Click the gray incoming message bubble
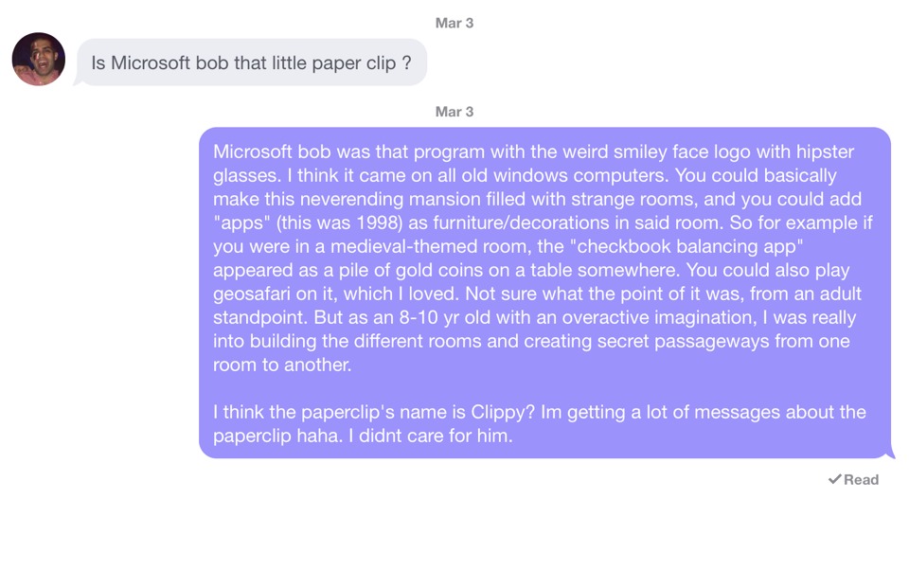Screen dimensions: 909x588 tap(251, 62)
